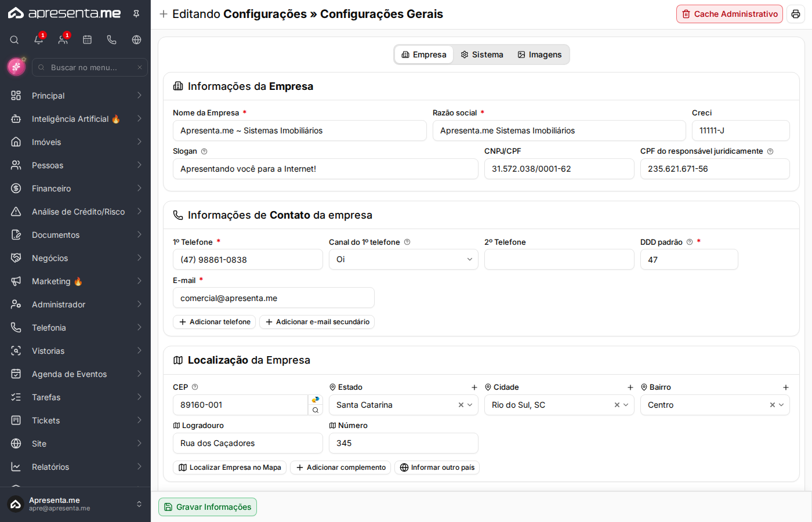
Task: Click the Cache Administrativo button
Action: click(x=730, y=14)
